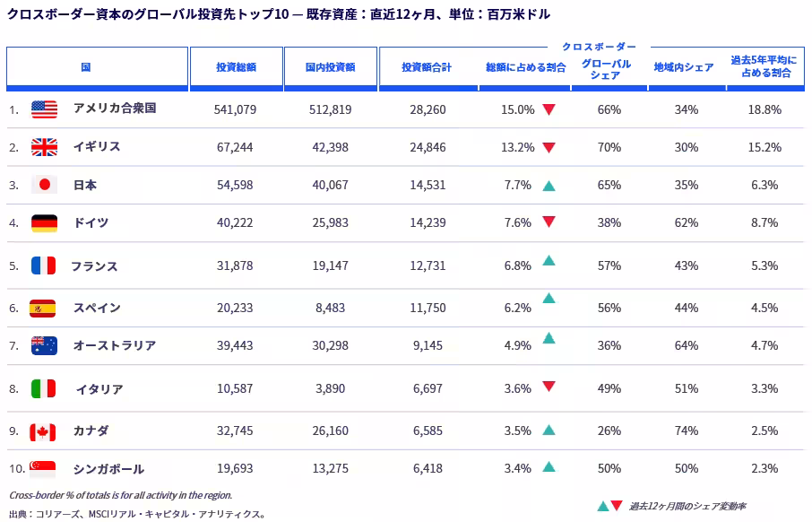The width and height of the screenshot is (812, 522).
Task: Click the Australia flag icon
Action: coord(45,345)
